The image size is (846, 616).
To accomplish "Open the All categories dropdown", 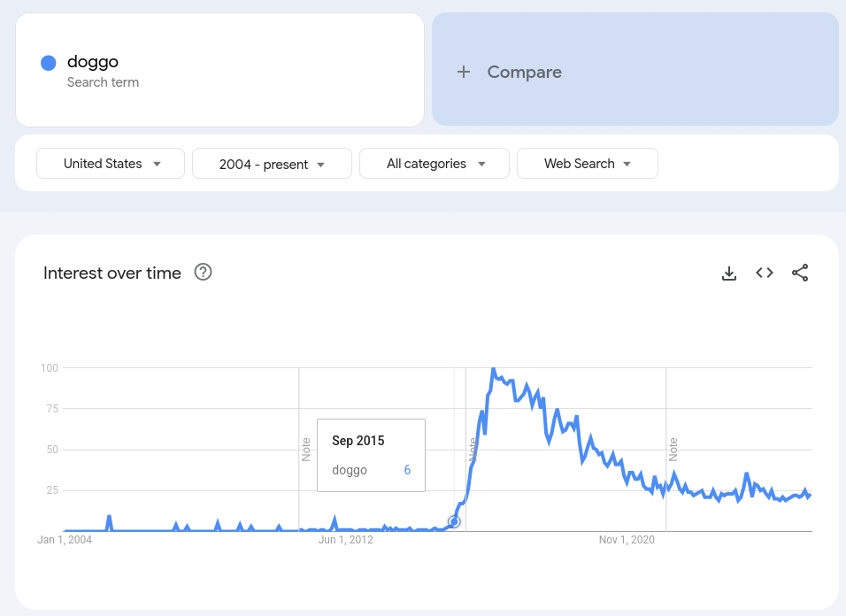I will (435, 164).
